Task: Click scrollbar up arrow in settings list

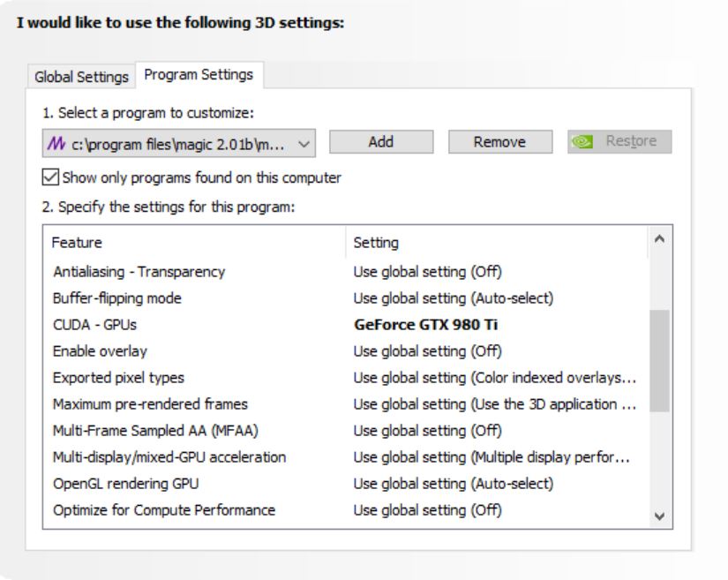Action: 659,239
